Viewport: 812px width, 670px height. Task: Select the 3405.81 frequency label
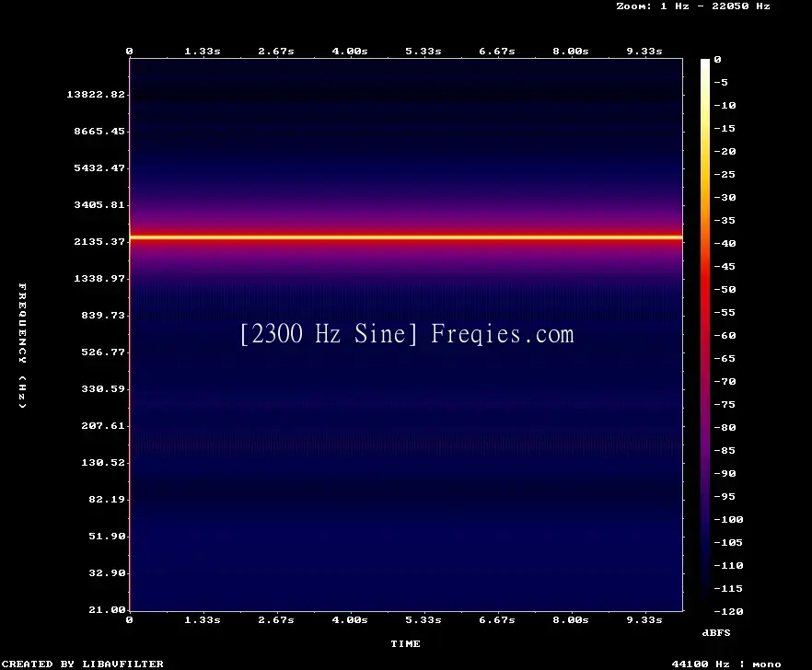[x=99, y=204]
